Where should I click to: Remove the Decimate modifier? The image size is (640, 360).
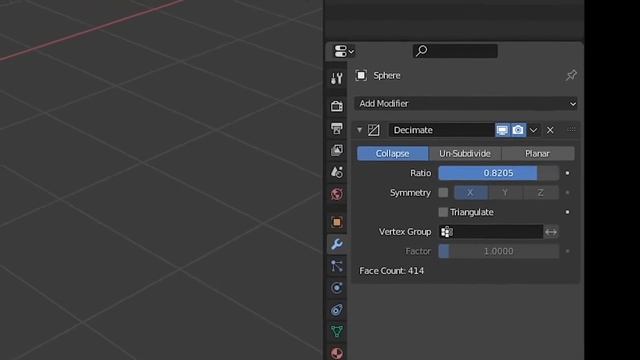(550, 130)
